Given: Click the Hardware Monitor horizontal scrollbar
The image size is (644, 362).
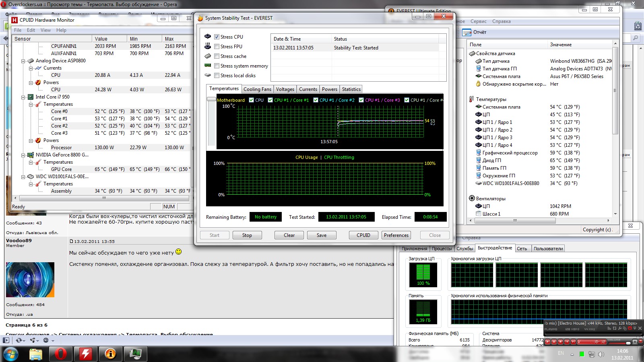Looking at the screenshot, I should [104, 198].
